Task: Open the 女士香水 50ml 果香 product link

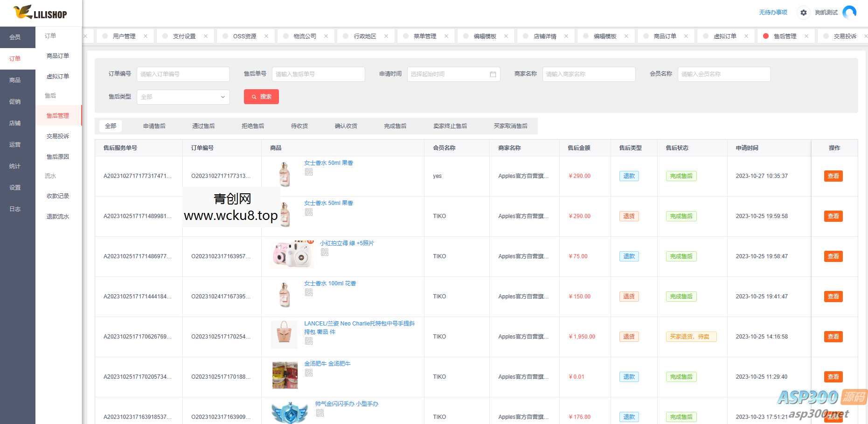Action: (x=328, y=163)
